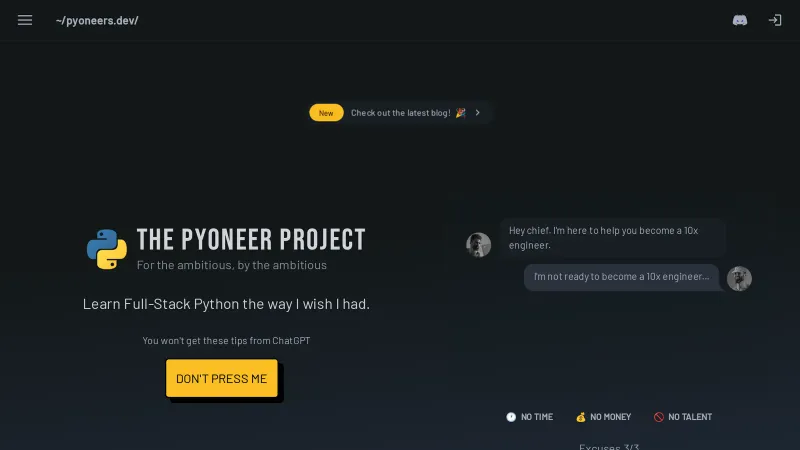Open the hamburger navigation menu
This screenshot has height=450, width=800.
25,20
